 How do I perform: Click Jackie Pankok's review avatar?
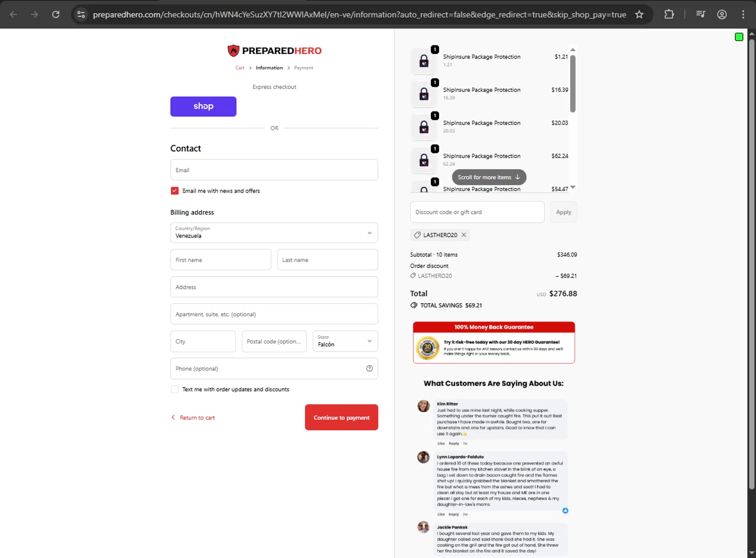(x=423, y=527)
